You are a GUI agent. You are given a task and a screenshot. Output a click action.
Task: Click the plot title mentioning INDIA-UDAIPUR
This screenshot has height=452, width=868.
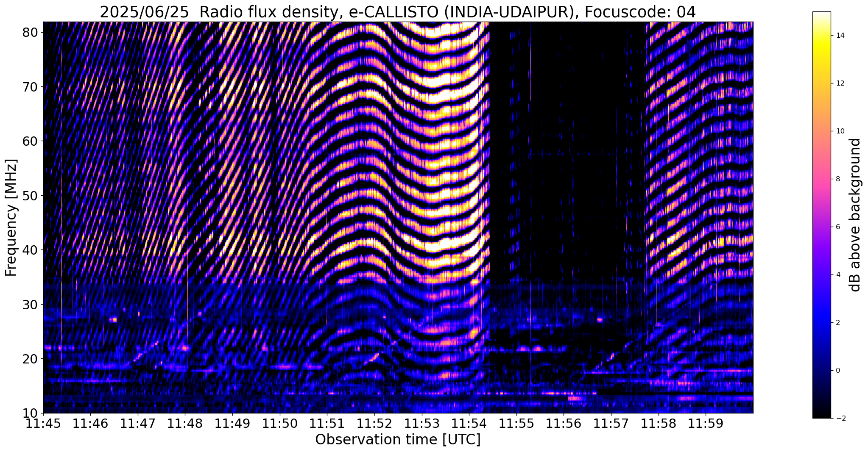click(x=398, y=12)
